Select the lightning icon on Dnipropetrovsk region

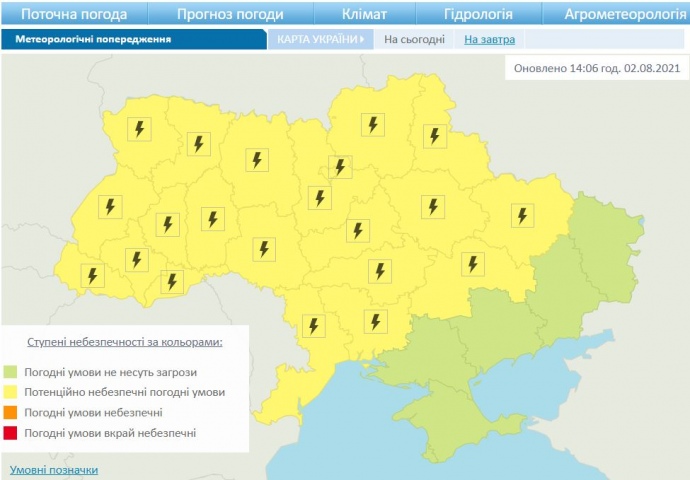pyautogui.click(x=472, y=264)
